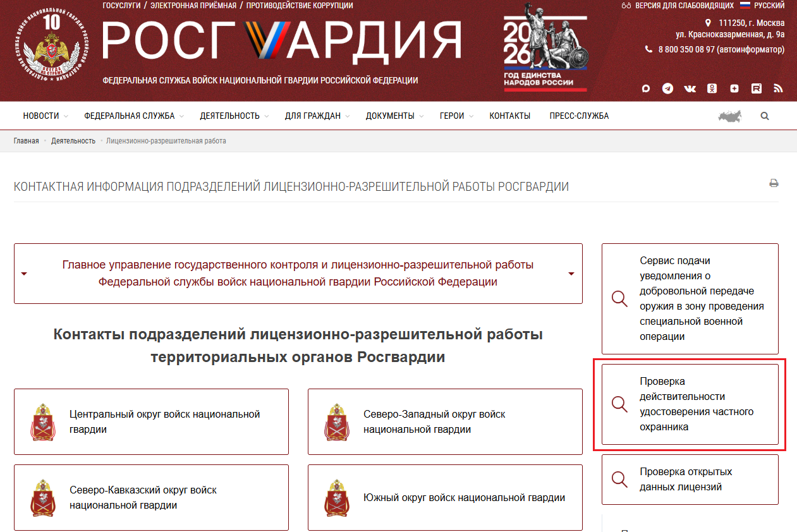This screenshot has width=797, height=532.
Task: Click the Russian flag language icon
Action: tap(745, 5)
